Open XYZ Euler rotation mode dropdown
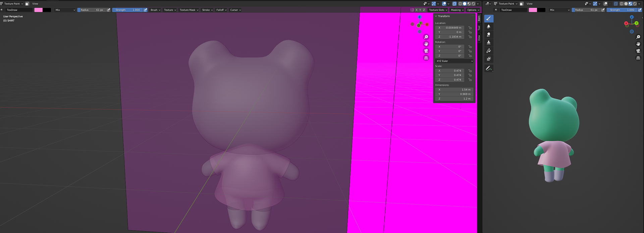644x233 pixels. click(454, 61)
